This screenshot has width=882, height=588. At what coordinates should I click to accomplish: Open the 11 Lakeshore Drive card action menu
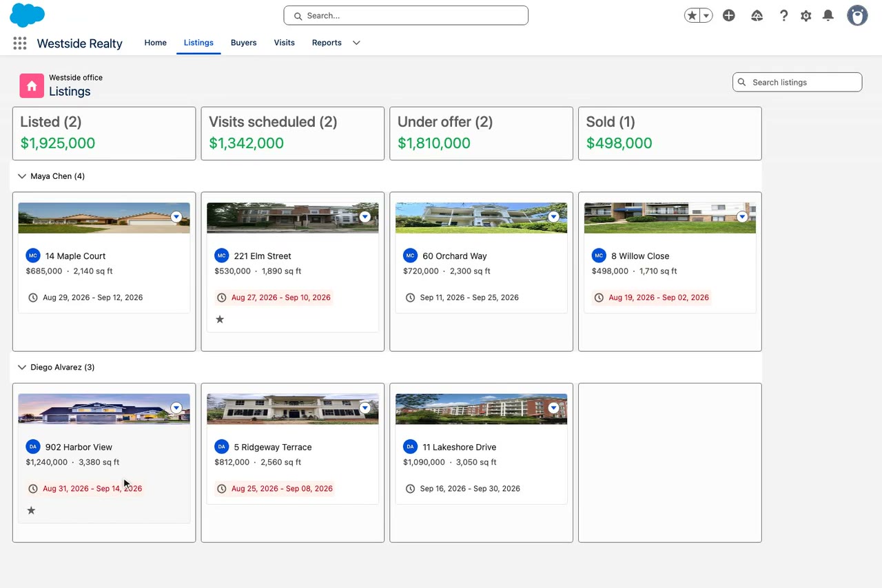[x=553, y=408]
